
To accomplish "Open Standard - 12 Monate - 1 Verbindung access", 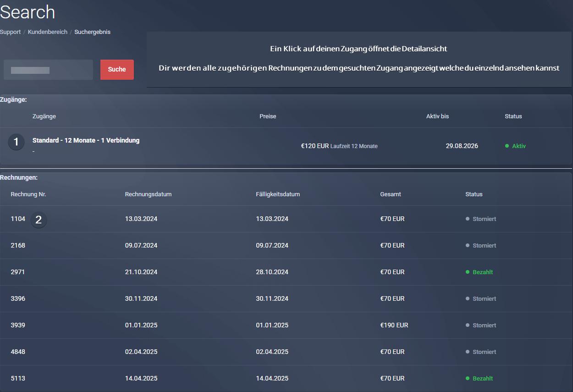I will pos(86,140).
